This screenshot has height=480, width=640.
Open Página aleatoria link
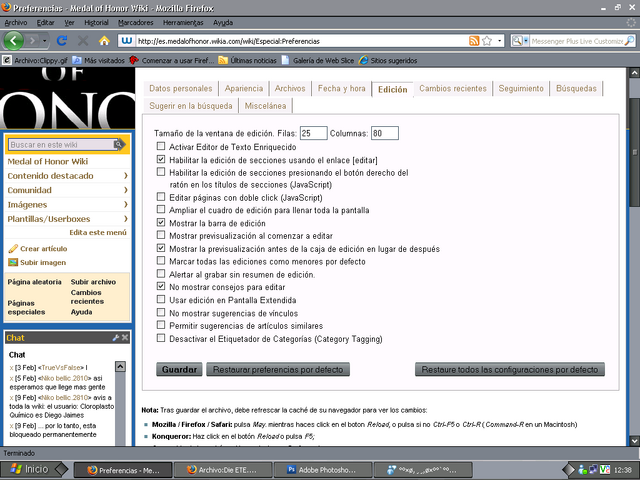click(35, 282)
